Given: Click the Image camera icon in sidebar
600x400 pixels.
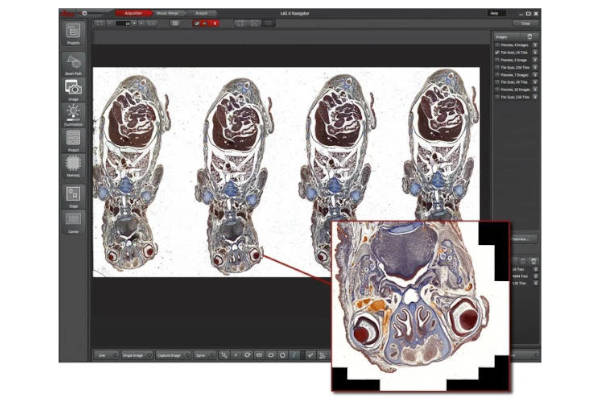Looking at the screenshot, I should (74, 88).
